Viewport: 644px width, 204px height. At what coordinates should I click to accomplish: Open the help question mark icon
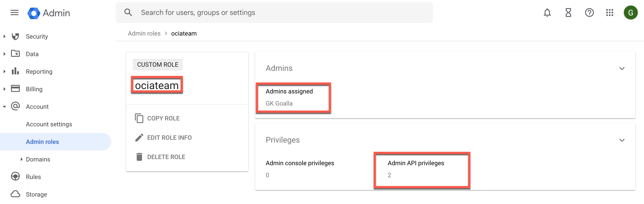(589, 13)
